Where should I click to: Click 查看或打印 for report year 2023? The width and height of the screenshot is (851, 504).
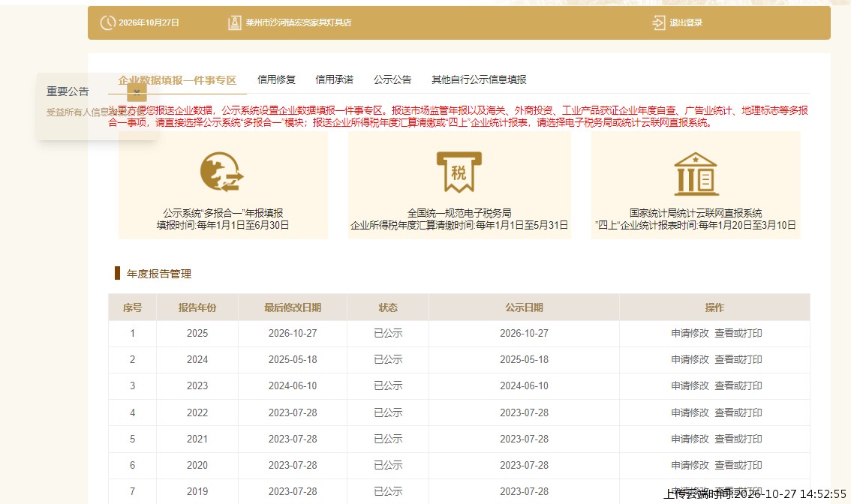738,385
